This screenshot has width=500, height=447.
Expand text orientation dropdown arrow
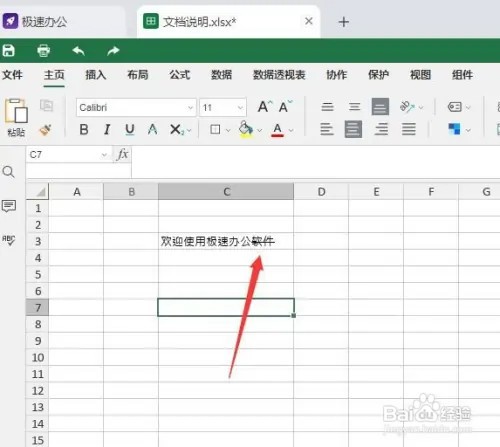(421, 108)
